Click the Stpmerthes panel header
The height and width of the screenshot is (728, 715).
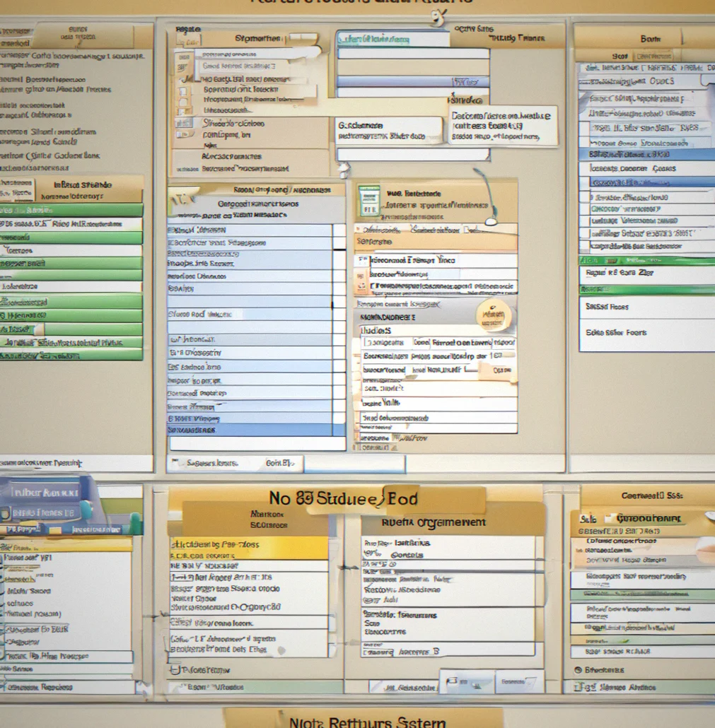pyautogui.click(x=258, y=39)
